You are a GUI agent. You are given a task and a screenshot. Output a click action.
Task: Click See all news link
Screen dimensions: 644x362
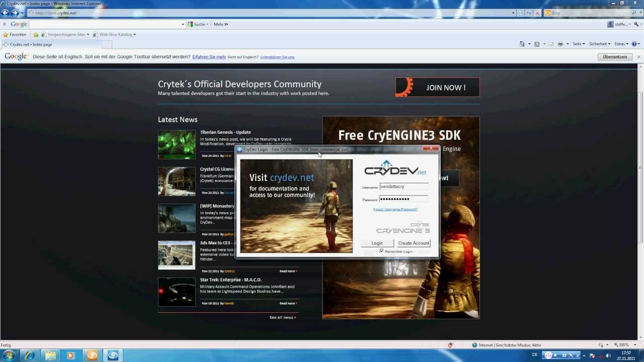tap(282, 317)
